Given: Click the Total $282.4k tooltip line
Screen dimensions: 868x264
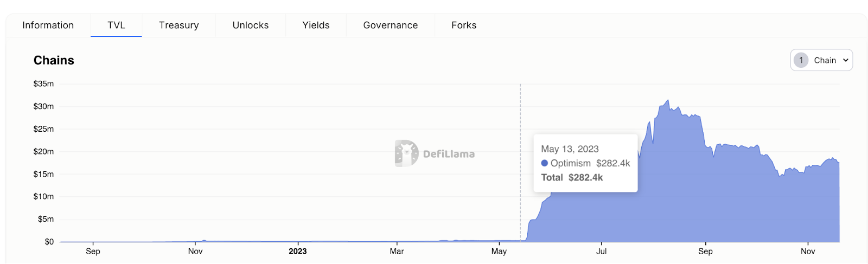Looking at the screenshot, I should pyautogui.click(x=572, y=177).
